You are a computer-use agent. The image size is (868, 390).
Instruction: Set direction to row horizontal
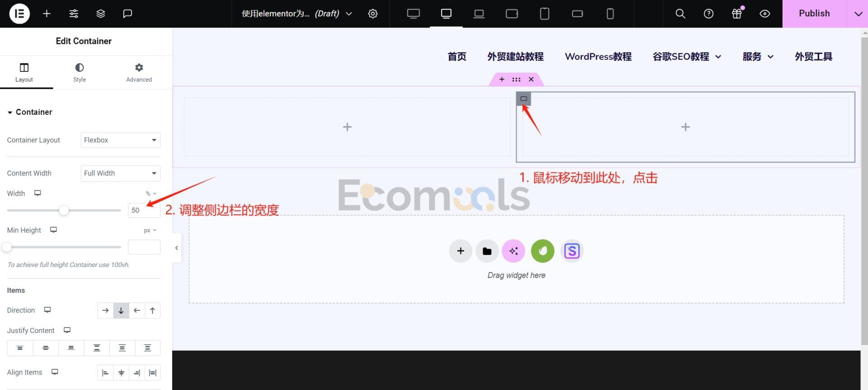click(x=105, y=310)
